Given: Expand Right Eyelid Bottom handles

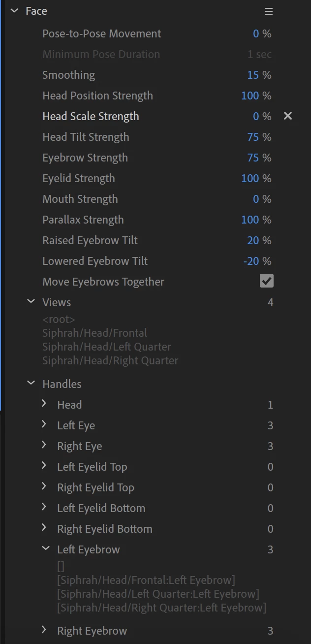Looking at the screenshot, I should pos(44,528).
